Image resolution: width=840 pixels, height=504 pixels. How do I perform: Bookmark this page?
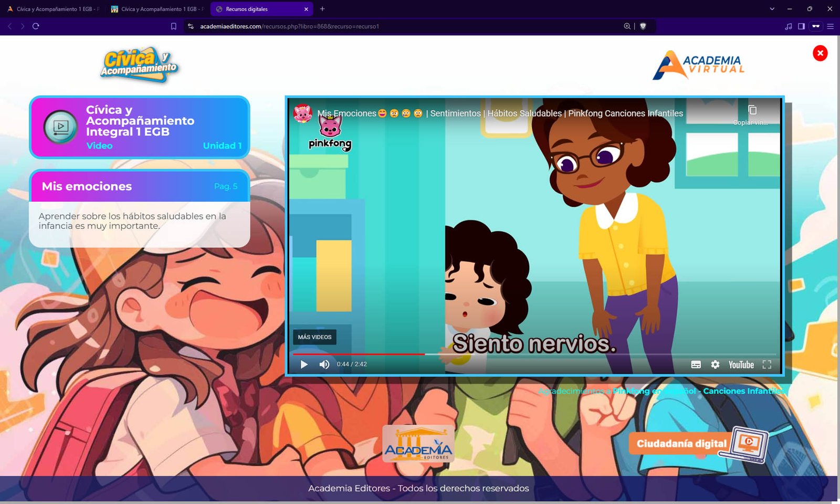click(x=174, y=26)
